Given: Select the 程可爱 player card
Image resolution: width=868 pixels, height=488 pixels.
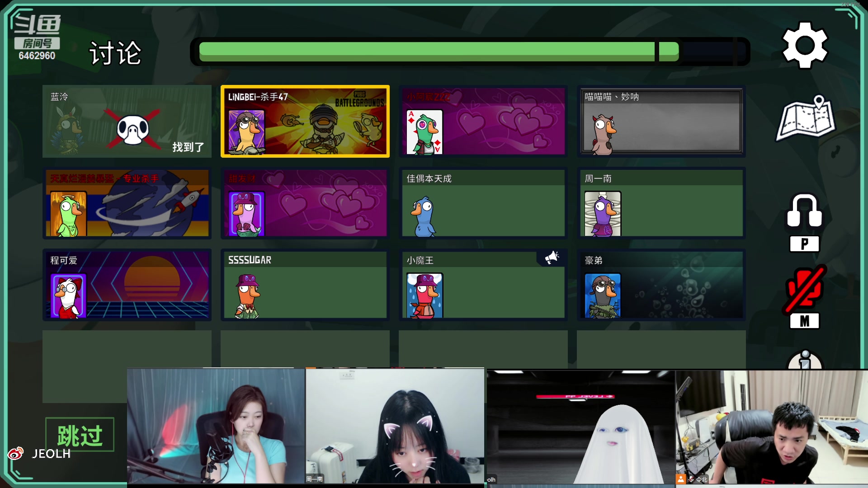Looking at the screenshot, I should [127, 285].
